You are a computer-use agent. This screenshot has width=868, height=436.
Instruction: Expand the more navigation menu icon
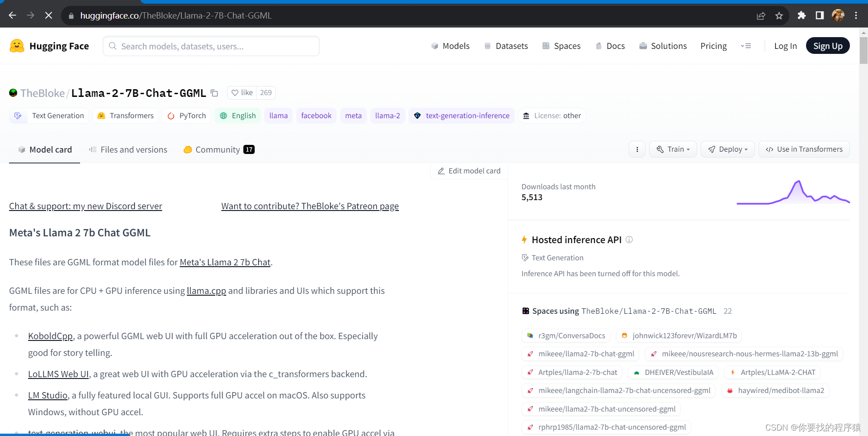(x=746, y=46)
